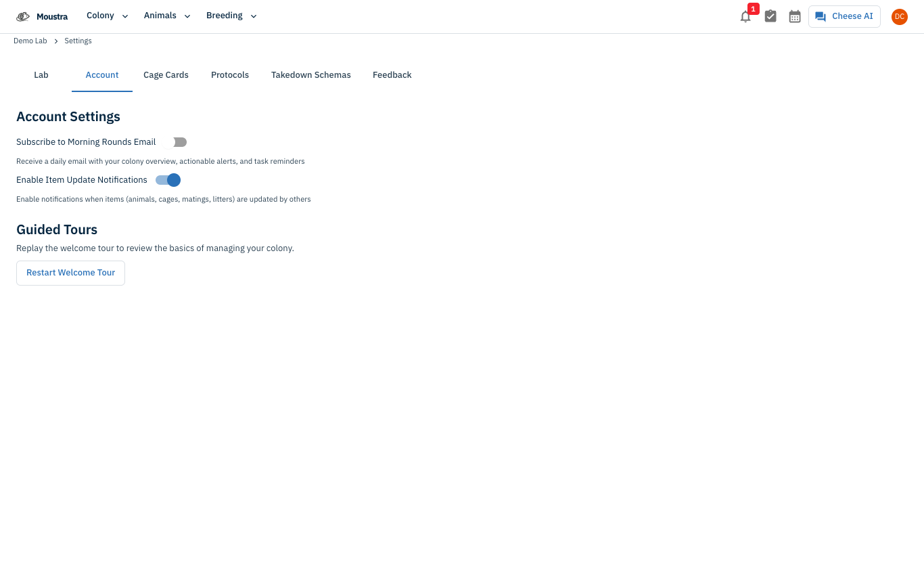The image size is (924, 578).
Task: Click the red notification badge
Action: 754,9
